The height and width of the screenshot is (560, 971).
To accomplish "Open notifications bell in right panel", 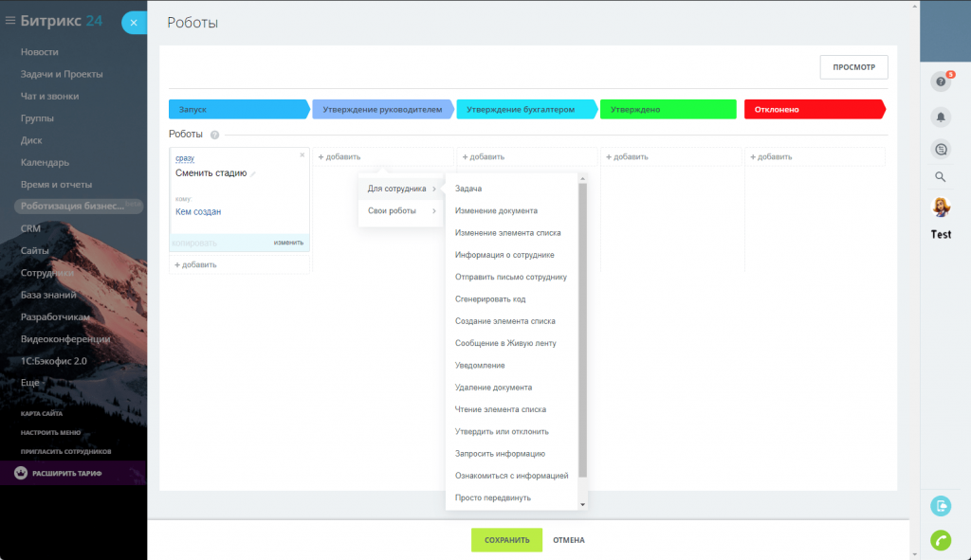I will tap(941, 117).
